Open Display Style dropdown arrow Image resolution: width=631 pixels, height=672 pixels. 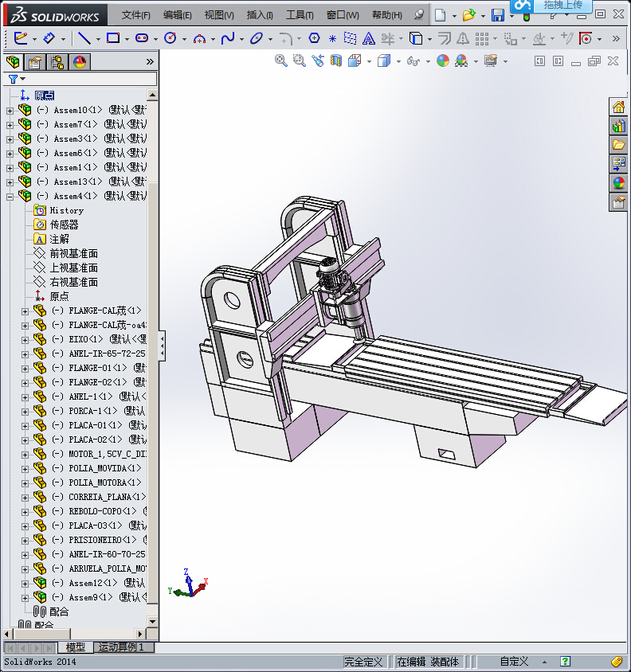[398, 61]
